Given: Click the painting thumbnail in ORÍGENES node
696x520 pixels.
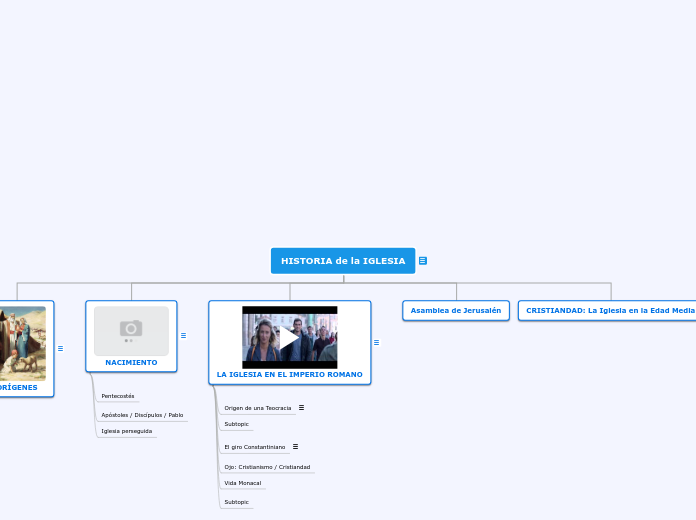Looking at the screenshot, I should (22, 343).
